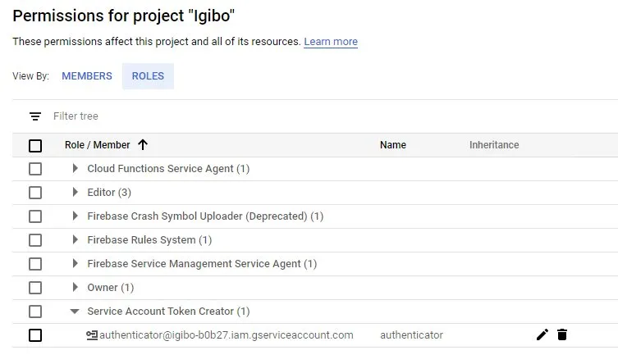Tick the select-all checkbox in header
The image size is (618, 364).
tap(35, 146)
